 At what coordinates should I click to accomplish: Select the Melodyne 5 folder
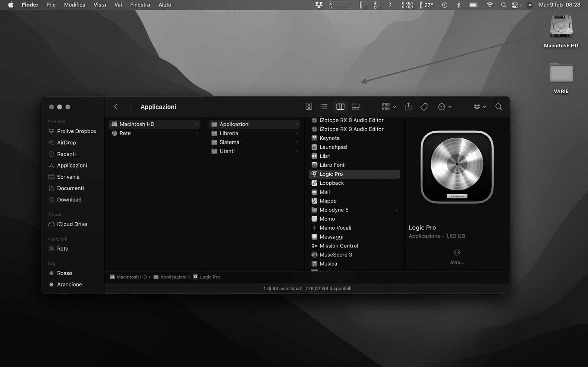pyautogui.click(x=354, y=210)
